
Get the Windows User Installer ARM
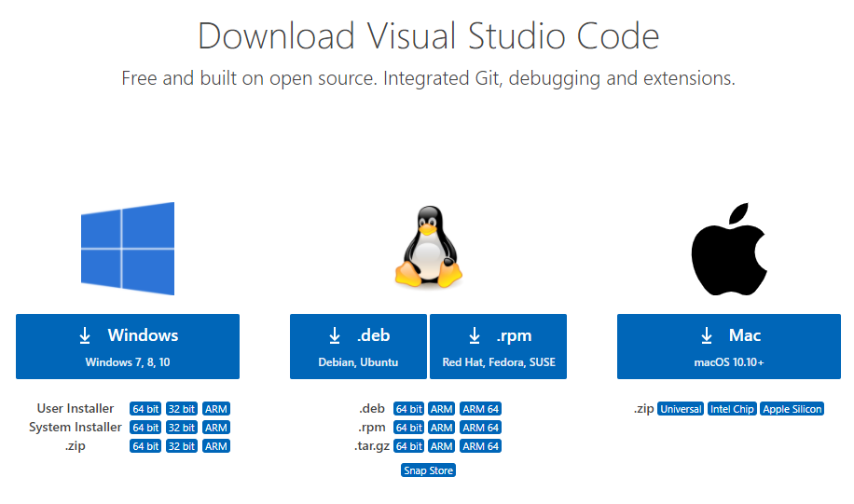(x=216, y=409)
